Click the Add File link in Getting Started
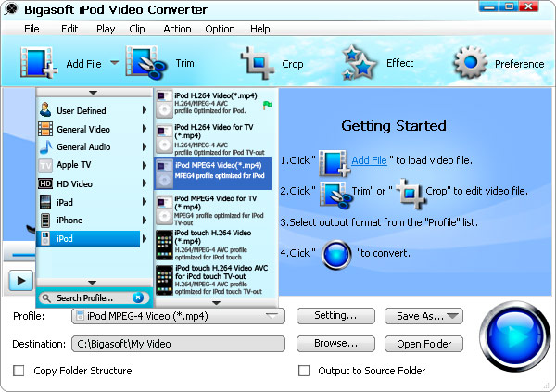This screenshot has height=392, width=556. [x=369, y=160]
